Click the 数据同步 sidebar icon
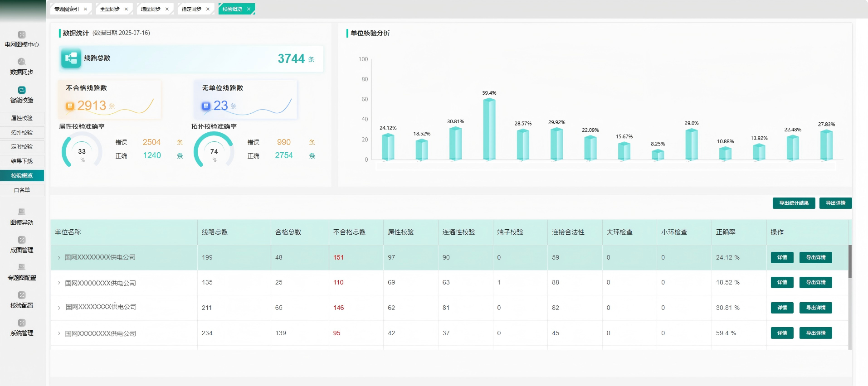This screenshot has height=386, width=868. pos(22,62)
